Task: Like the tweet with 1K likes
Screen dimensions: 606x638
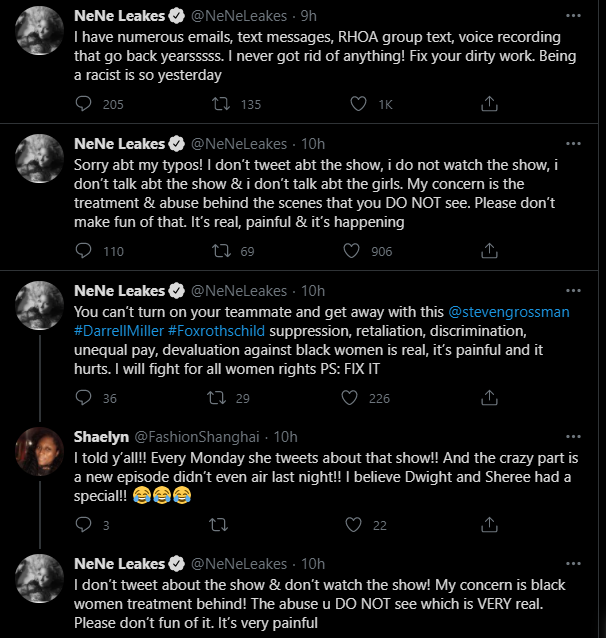Action: point(358,104)
